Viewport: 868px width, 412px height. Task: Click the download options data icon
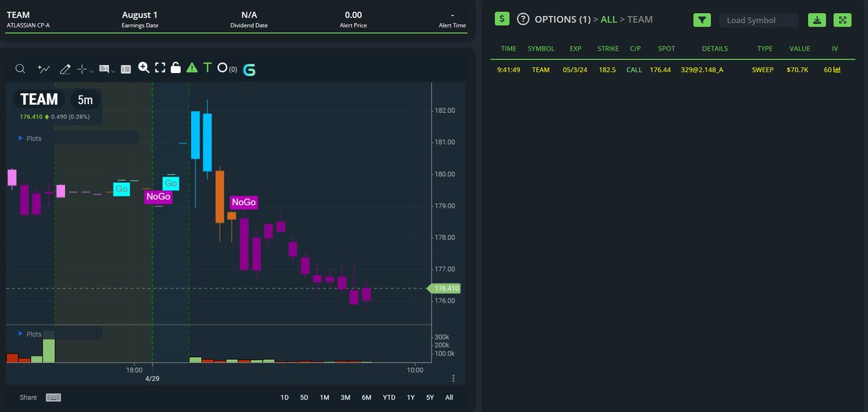click(817, 20)
